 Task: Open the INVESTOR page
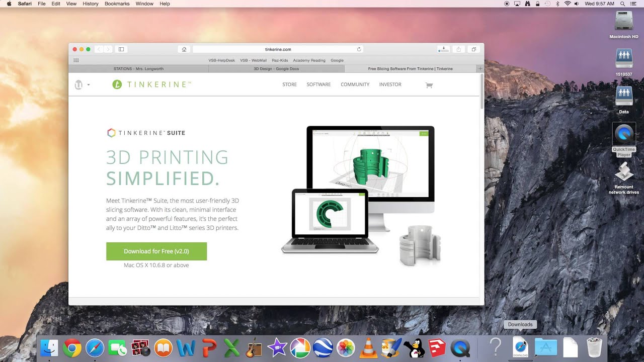(x=390, y=84)
